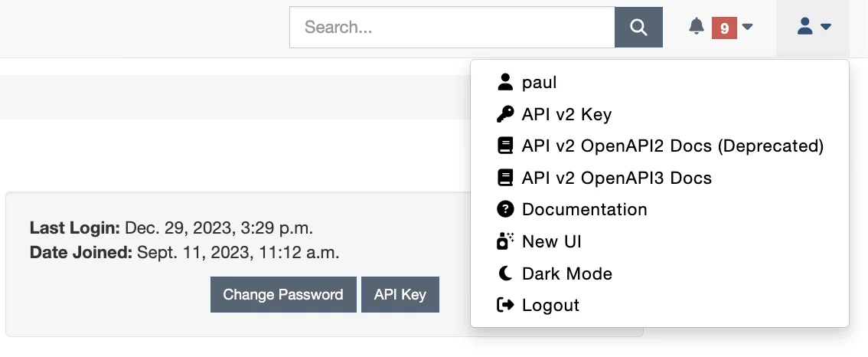Screen dimensions: 868x357
Task: Click the Change Password button
Action: click(283, 294)
